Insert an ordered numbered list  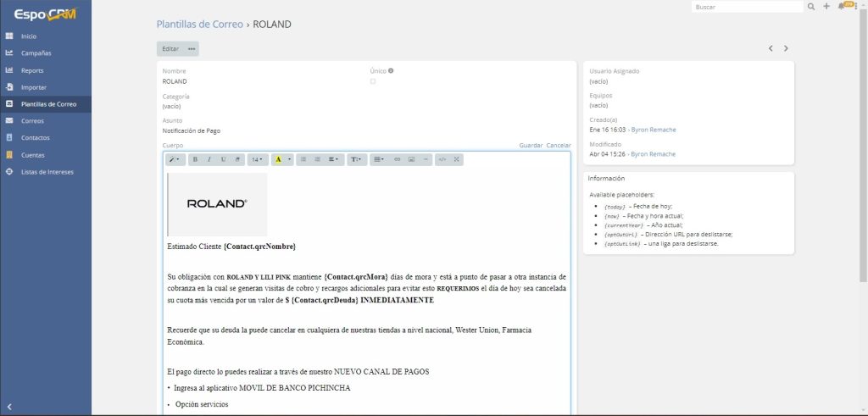point(317,159)
